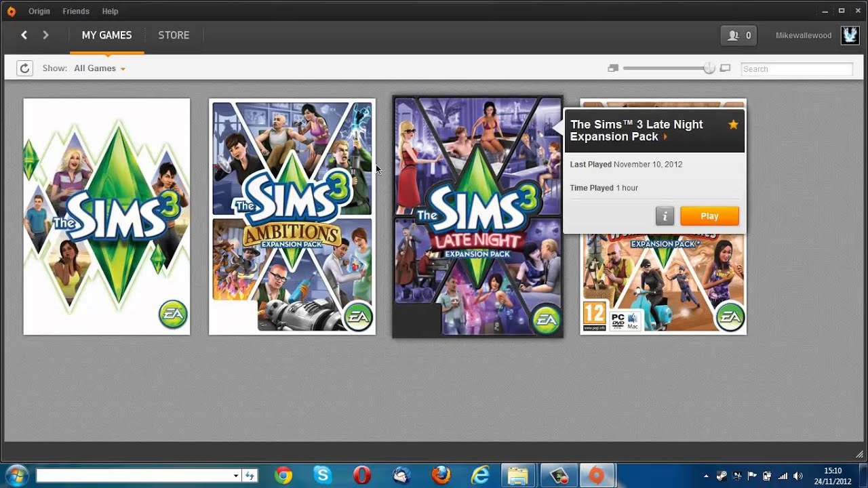Click the Origin logo icon
868x488 pixels.
pyautogui.click(x=11, y=11)
